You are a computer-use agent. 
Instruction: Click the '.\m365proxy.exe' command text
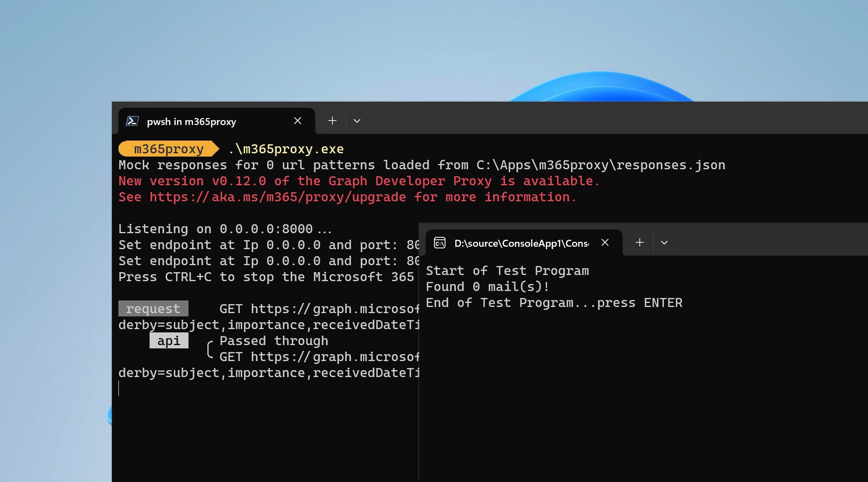point(286,149)
